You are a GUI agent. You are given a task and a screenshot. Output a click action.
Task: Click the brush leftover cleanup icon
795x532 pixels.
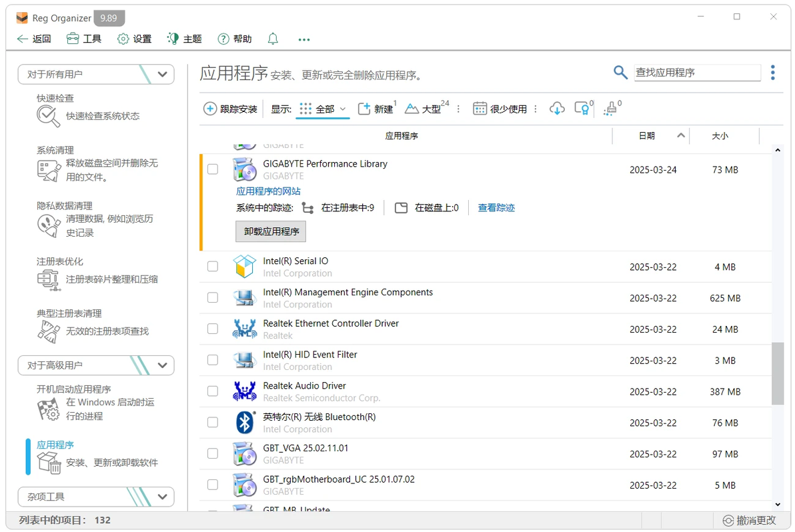[x=612, y=108]
